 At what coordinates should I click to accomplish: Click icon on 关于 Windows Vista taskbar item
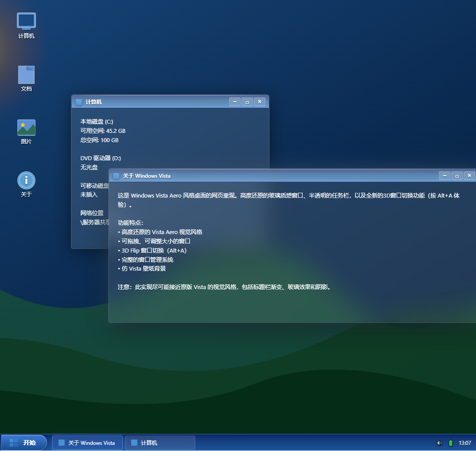coord(62,443)
